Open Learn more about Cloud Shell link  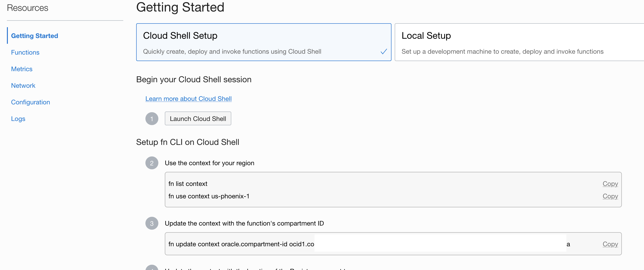coord(189,99)
